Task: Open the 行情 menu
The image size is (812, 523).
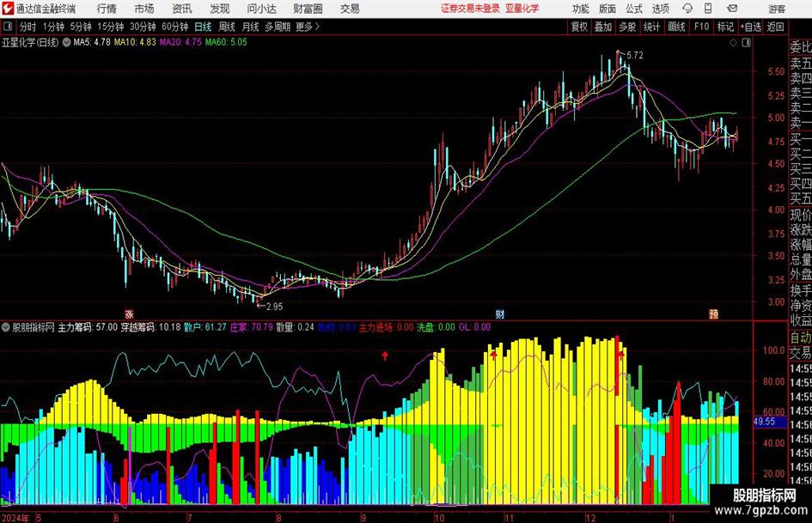Action: point(107,9)
